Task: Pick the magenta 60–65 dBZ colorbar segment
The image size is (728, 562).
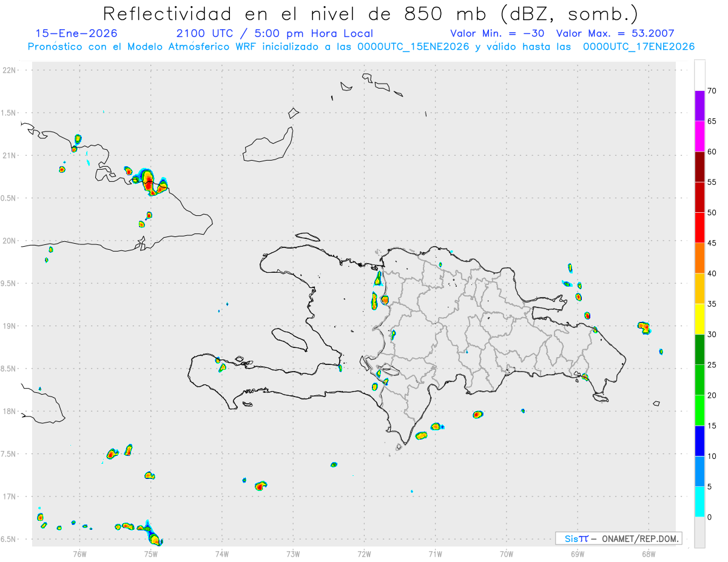Action: pos(699,136)
